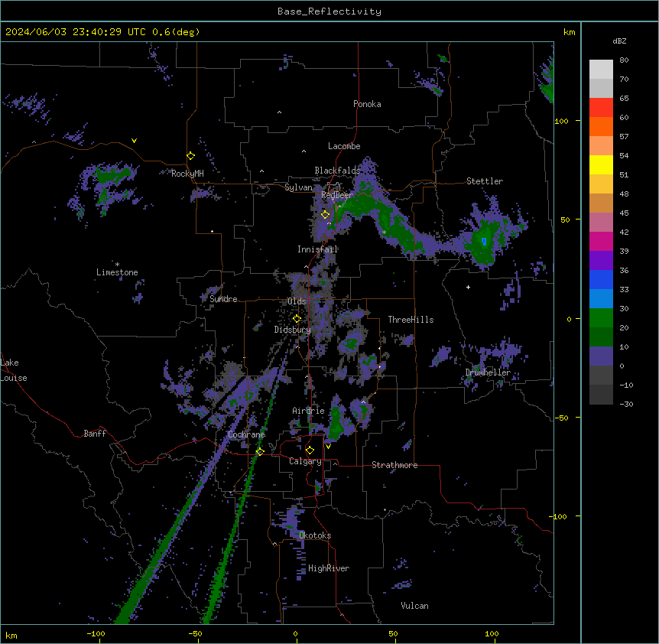Click the Didsbury city label
This screenshot has width=659, height=644.
point(293,330)
